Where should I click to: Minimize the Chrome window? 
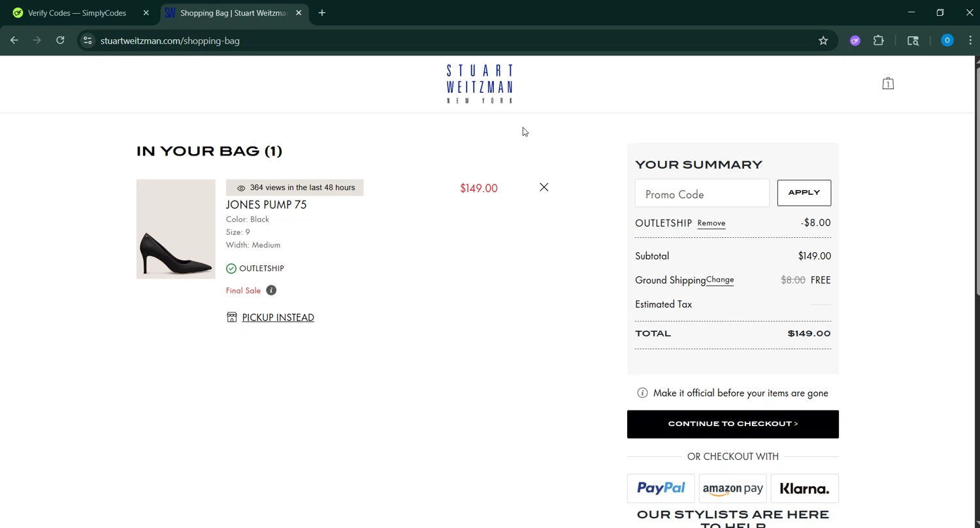tap(911, 12)
